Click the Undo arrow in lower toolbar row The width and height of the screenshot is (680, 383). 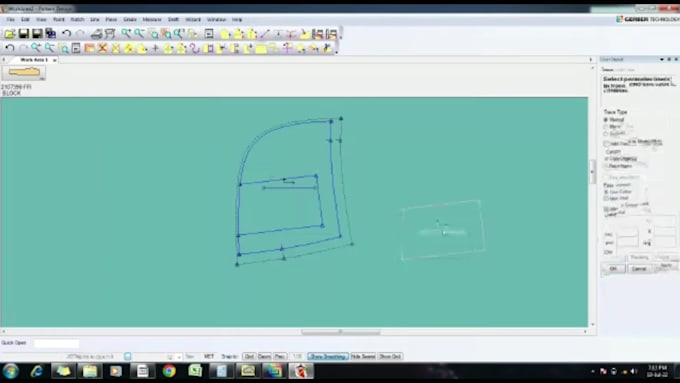coord(10,48)
